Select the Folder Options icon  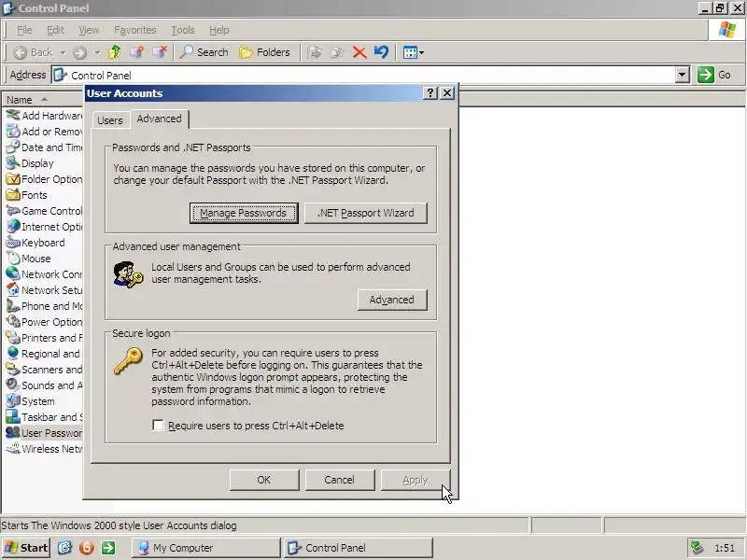coord(13,179)
